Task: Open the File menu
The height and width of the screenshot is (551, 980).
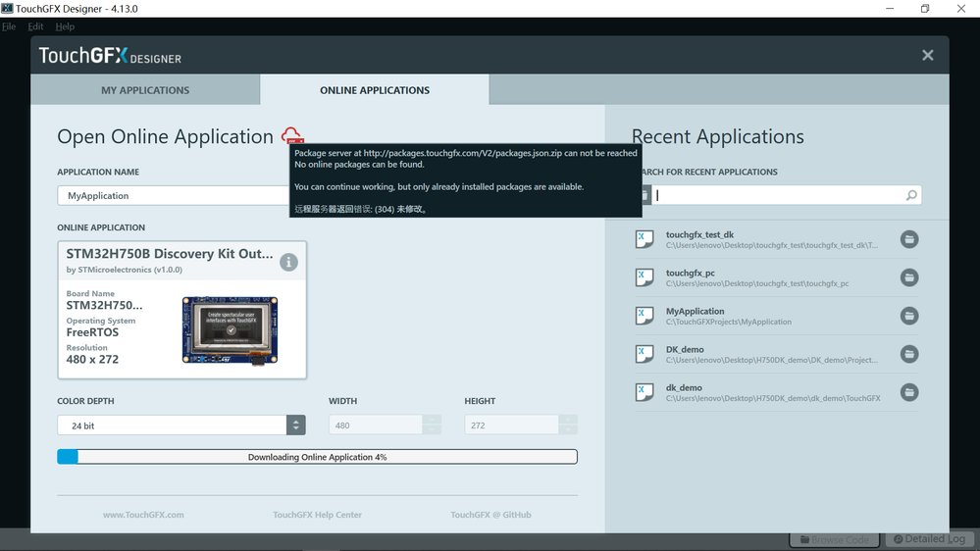Action: pyautogui.click(x=9, y=26)
